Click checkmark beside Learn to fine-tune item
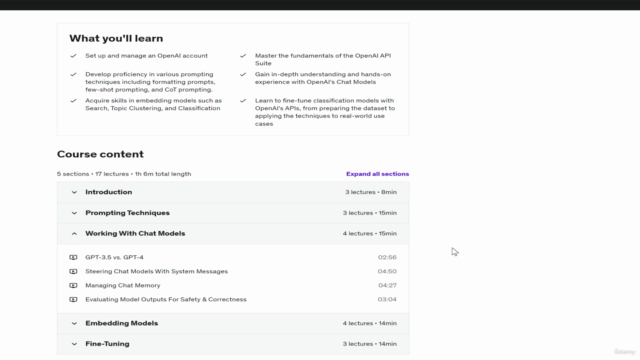This screenshot has height=360, width=640. click(243, 100)
